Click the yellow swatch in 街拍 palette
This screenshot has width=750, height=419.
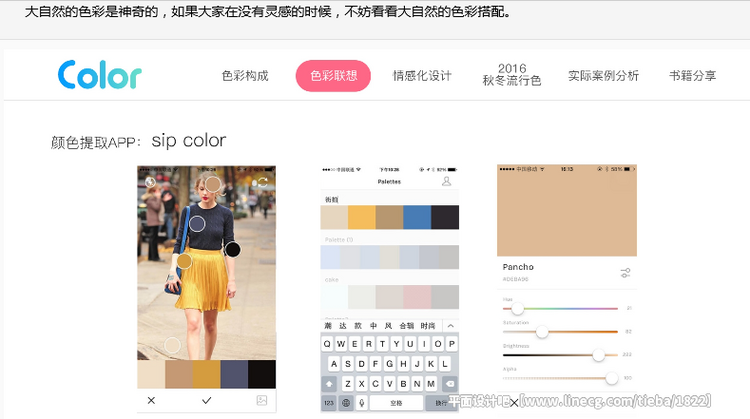(362, 217)
